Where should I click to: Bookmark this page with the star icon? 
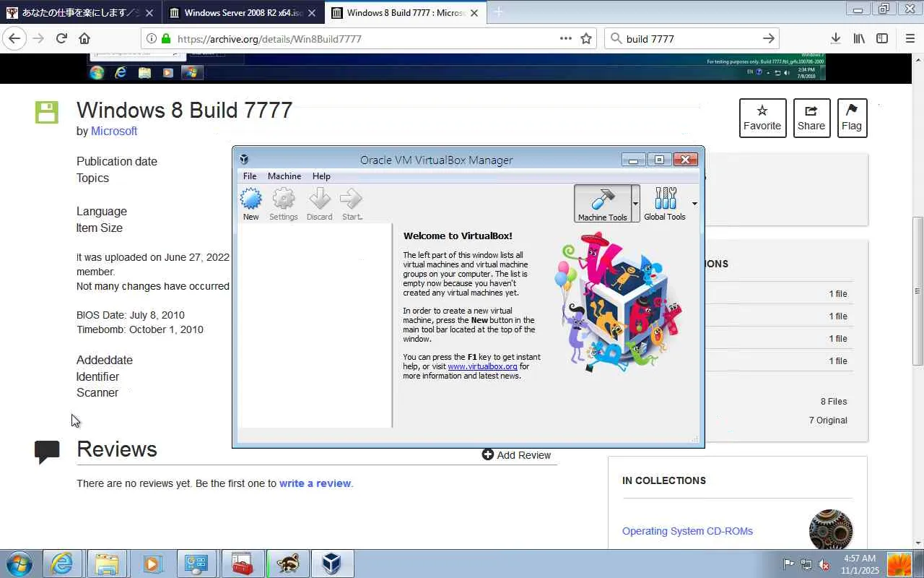click(586, 38)
